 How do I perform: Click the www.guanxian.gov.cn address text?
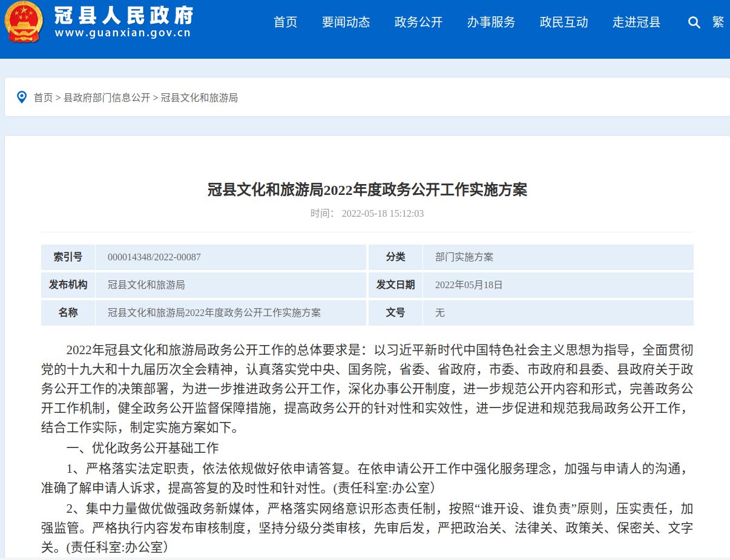123,33
